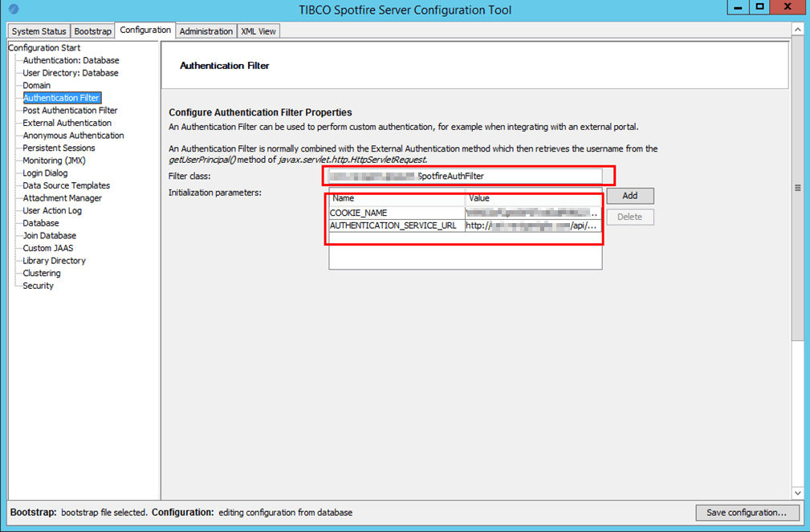Minimize the Configuration Tool window
Viewport: 810px width, 532px height.
coord(738,7)
